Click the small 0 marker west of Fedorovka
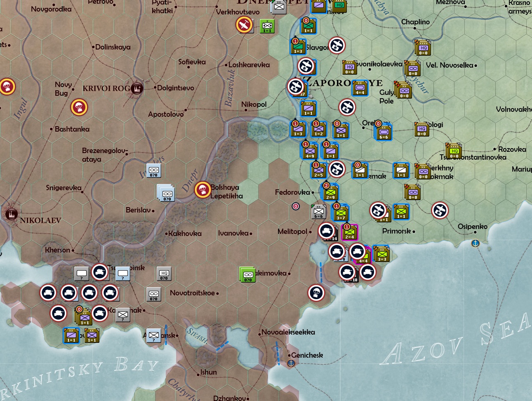 click(296, 206)
